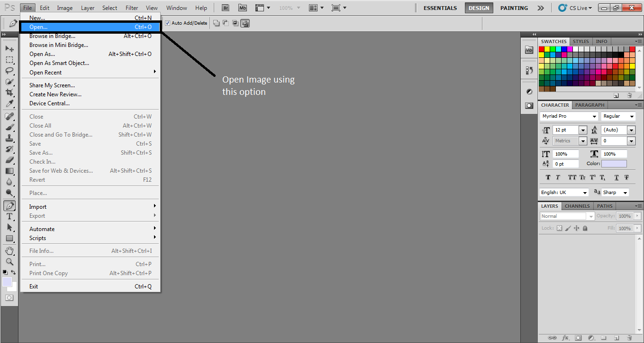Select the Blur tool
Viewport: 644px width, 343px height.
tap(9, 182)
